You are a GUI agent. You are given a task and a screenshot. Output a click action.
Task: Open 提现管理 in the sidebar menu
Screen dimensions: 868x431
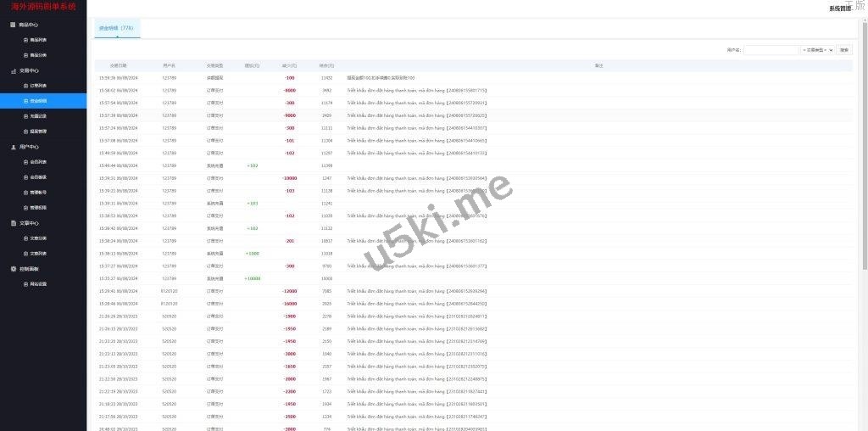coord(38,132)
